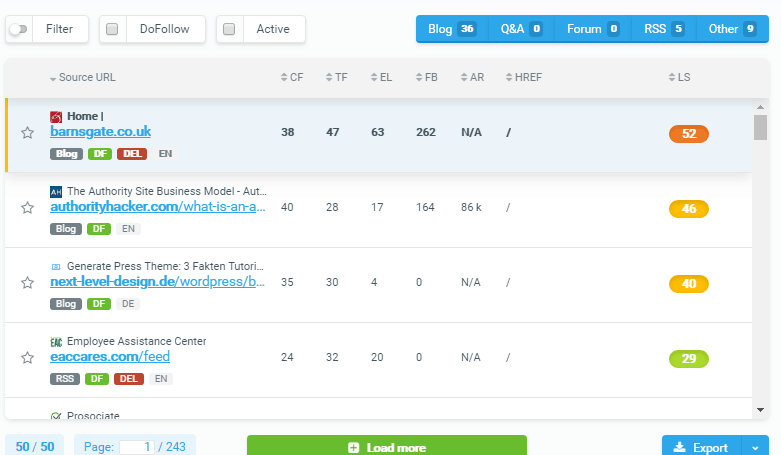Image resolution: width=781 pixels, height=455 pixels.
Task: Star the authorityhacker.com row
Action: (x=27, y=208)
